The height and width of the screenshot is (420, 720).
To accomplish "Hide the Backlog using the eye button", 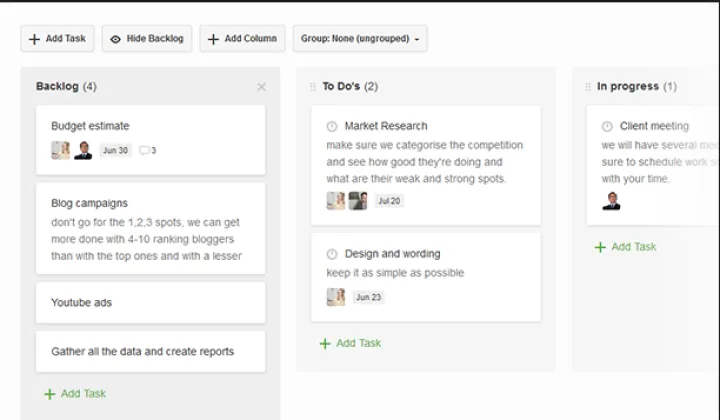I will pyautogui.click(x=147, y=39).
